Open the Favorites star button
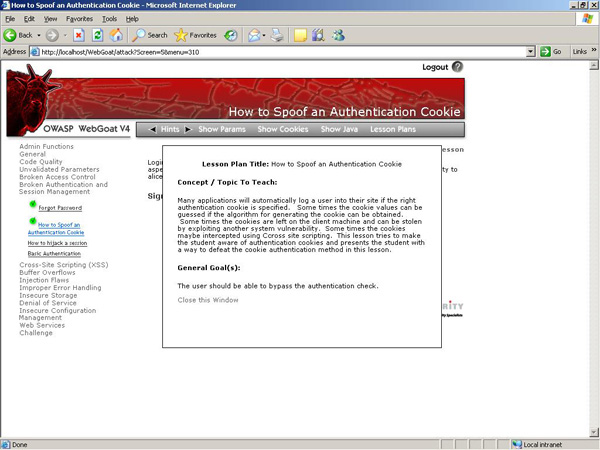The image size is (600, 450). tap(195, 35)
